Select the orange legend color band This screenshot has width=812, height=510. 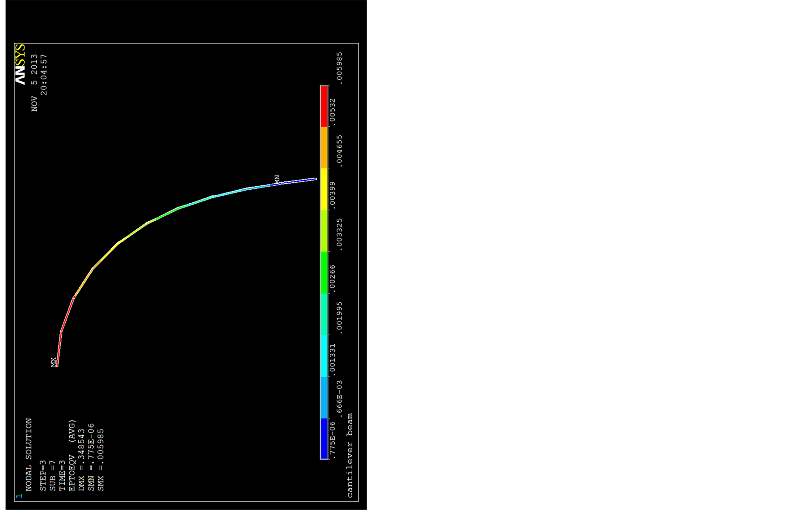tap(324, 148)
